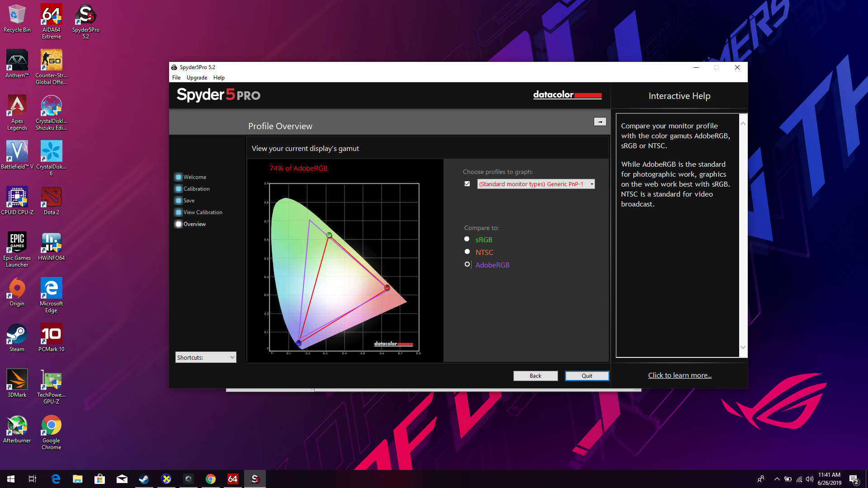Collapse the Interactive Help panel
868x488 pixels.
(600, 122)
